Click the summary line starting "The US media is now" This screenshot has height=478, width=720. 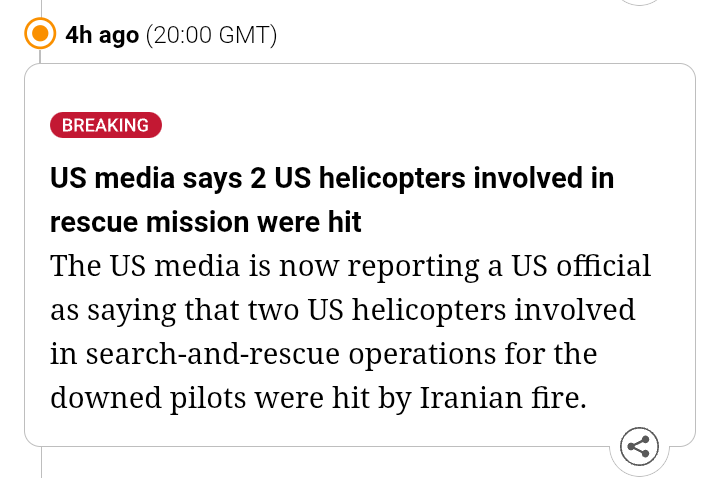click(350, 266)
